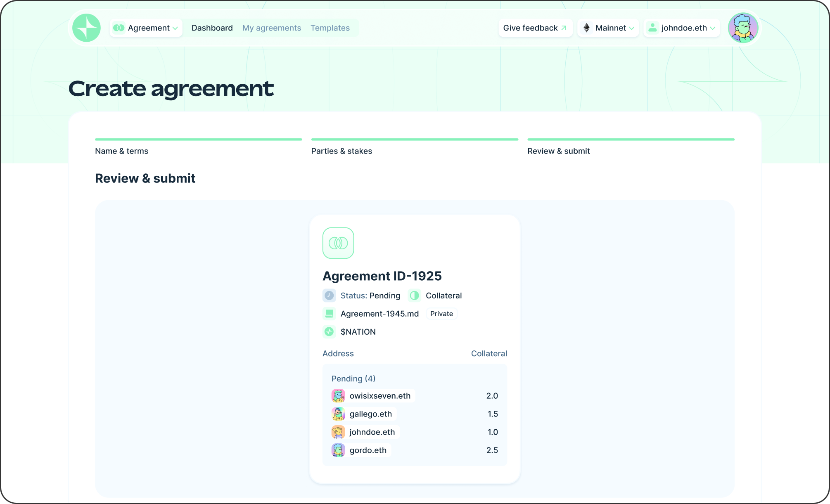Click the Collateral half-circle icon
The width and height of the screenshot is (830, 504).
[x=415, y=296]
